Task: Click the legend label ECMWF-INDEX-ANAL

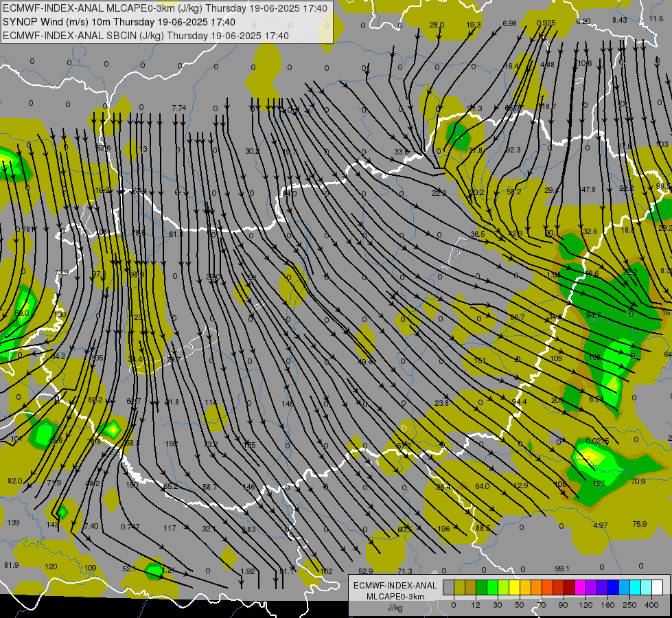Action: [x=395, y=586]
